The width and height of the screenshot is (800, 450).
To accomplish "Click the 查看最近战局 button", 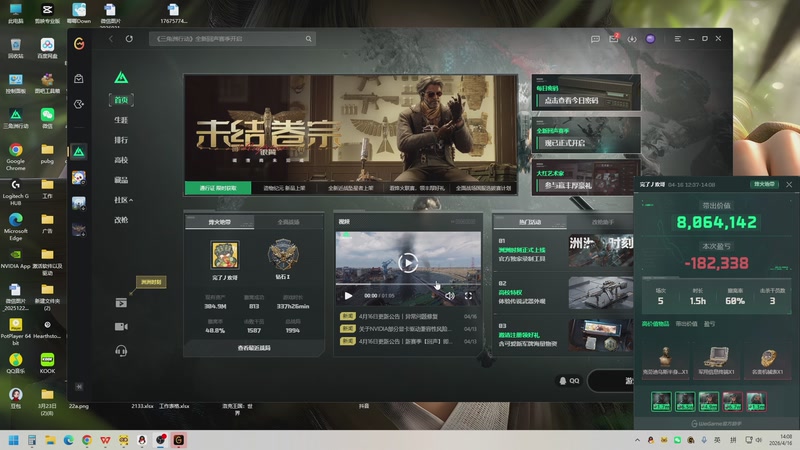I will click(x=254, y=347).
